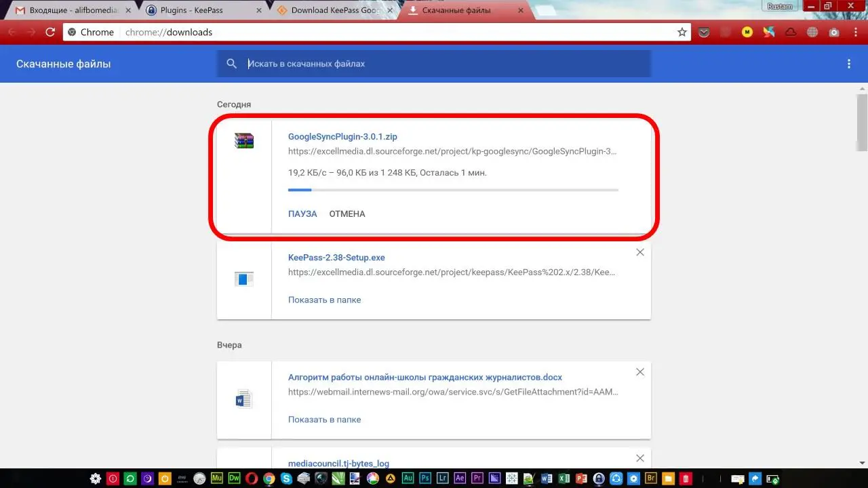
Task: Click the yellow power icon in taskbar
Action: tap(165, 479)
